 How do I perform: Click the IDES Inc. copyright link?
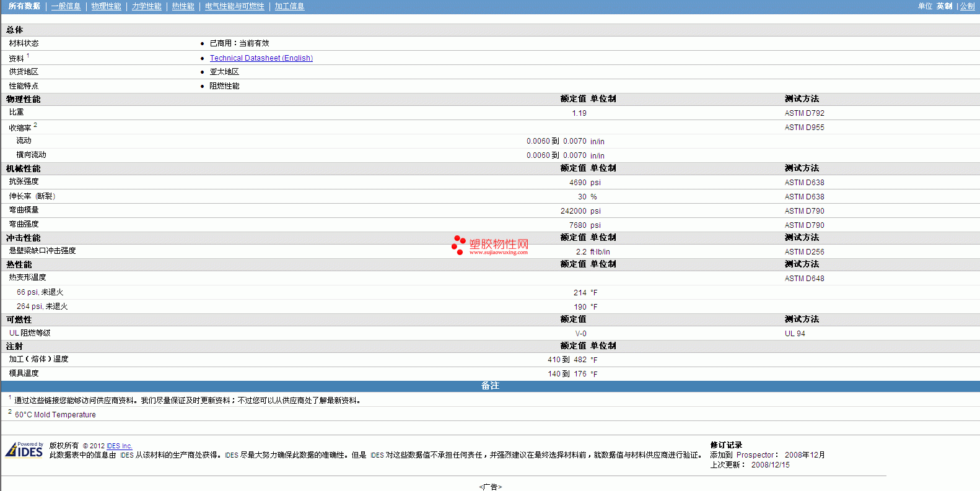[x=120, y=446]
